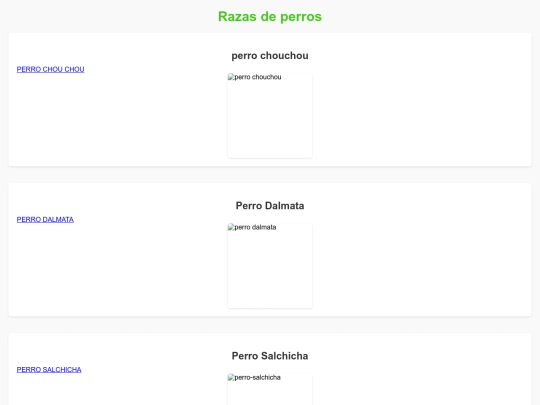Click the broken perro chouchou image
540x405 pixels.
pyautogui.click(x=270, y=115)
